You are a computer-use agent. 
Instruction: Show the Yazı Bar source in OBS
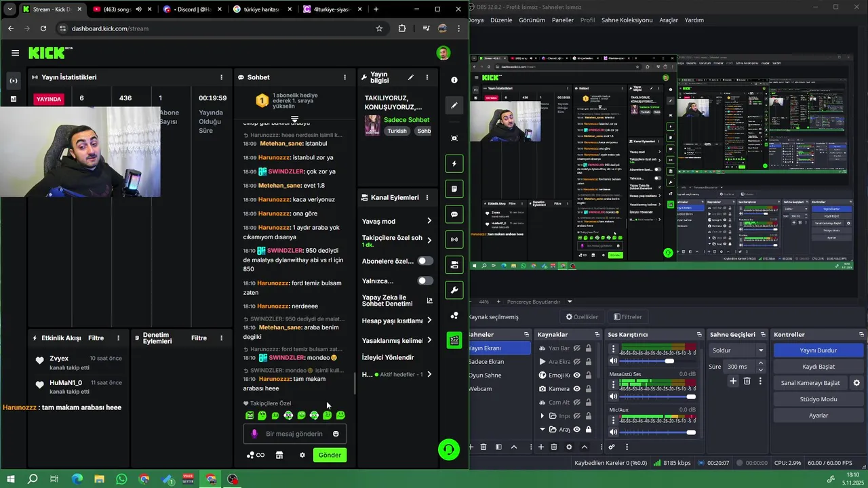coord(576,348)
